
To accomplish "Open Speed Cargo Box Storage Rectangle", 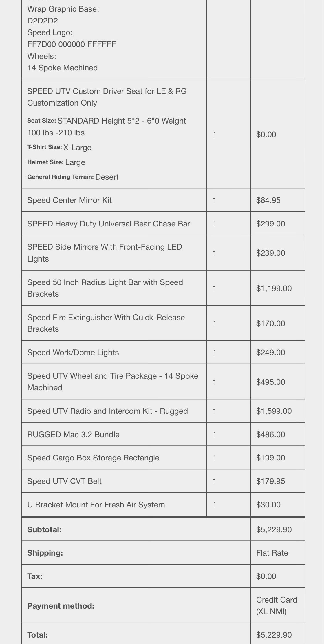I will pyautogui.click(x=93, y=458).
